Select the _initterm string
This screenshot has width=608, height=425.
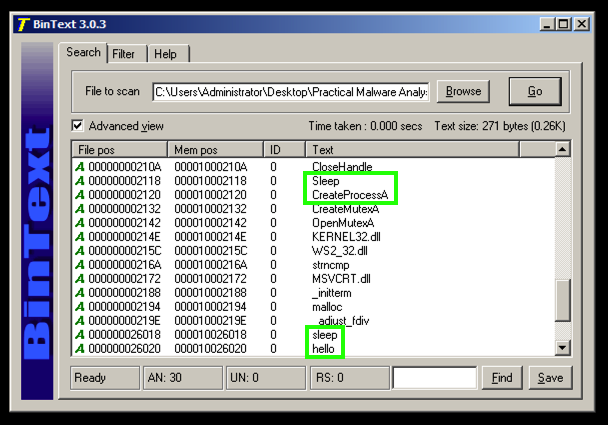click(332, 293)
